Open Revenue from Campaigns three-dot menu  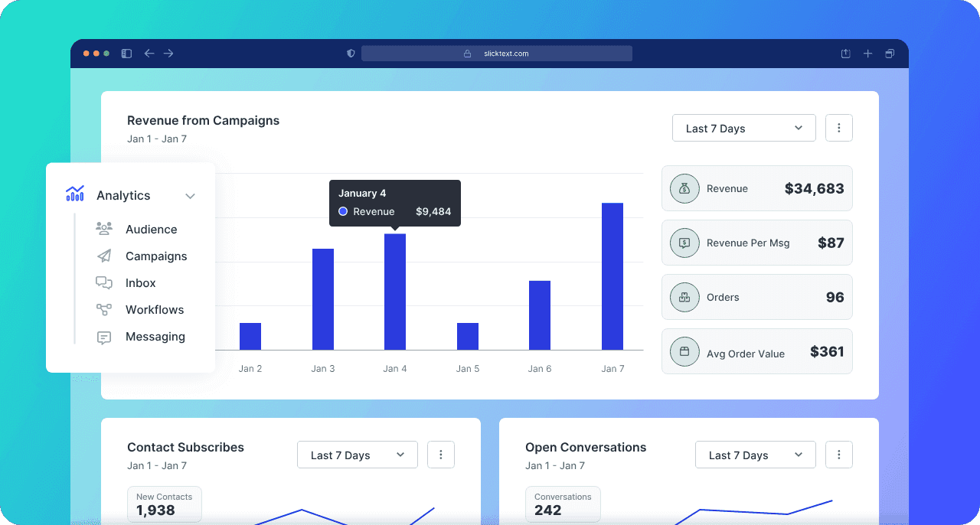coord(839,128)
